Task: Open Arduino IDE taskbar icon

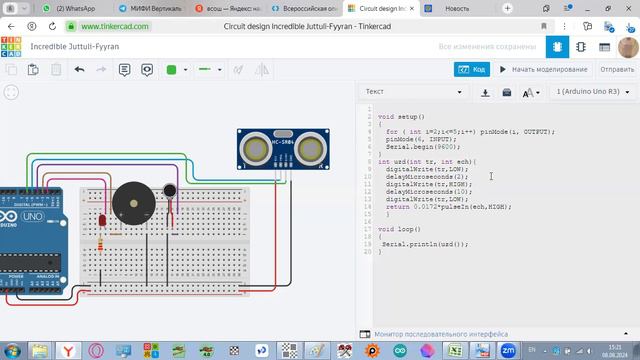Action: tap(400, 351)
